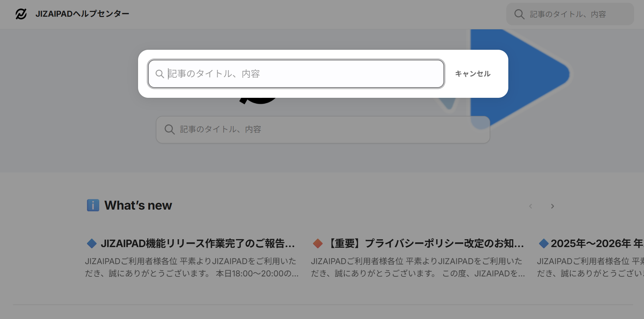Click excerpt mentioning 本日18:00〜20:00

[192, 267]
